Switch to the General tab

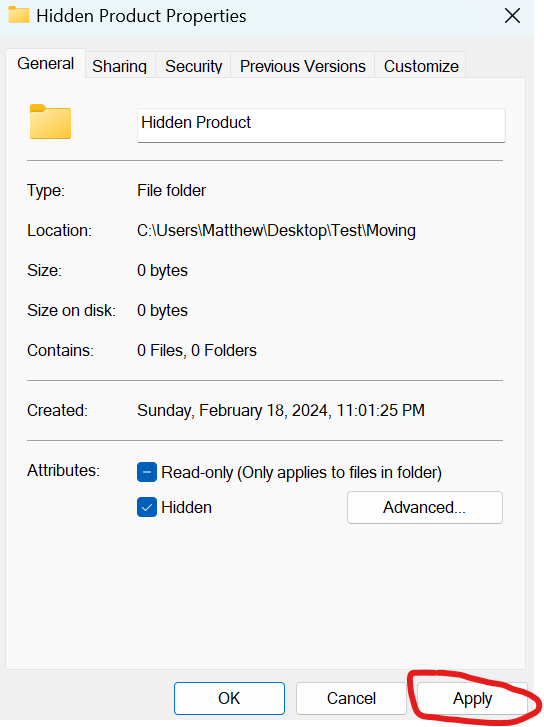click(x=45, y=64)
